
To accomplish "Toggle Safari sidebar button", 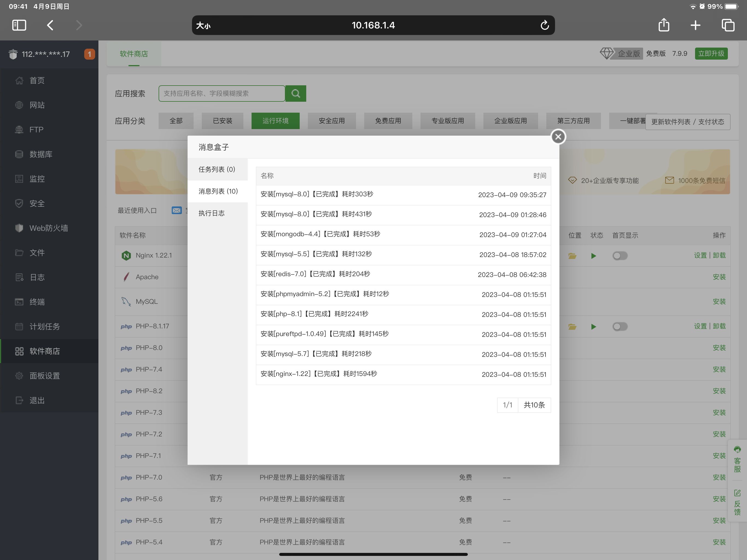I will [x=19, y=25].
